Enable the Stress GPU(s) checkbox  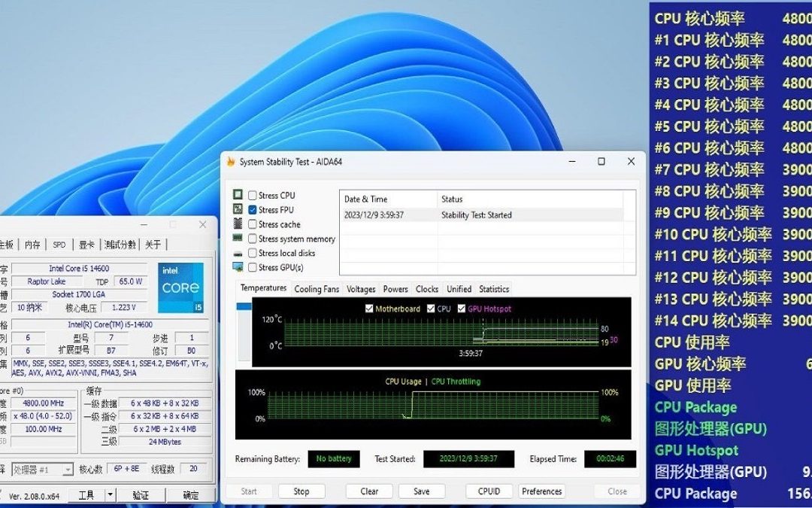pyautogui.click(x=253, y=267)
